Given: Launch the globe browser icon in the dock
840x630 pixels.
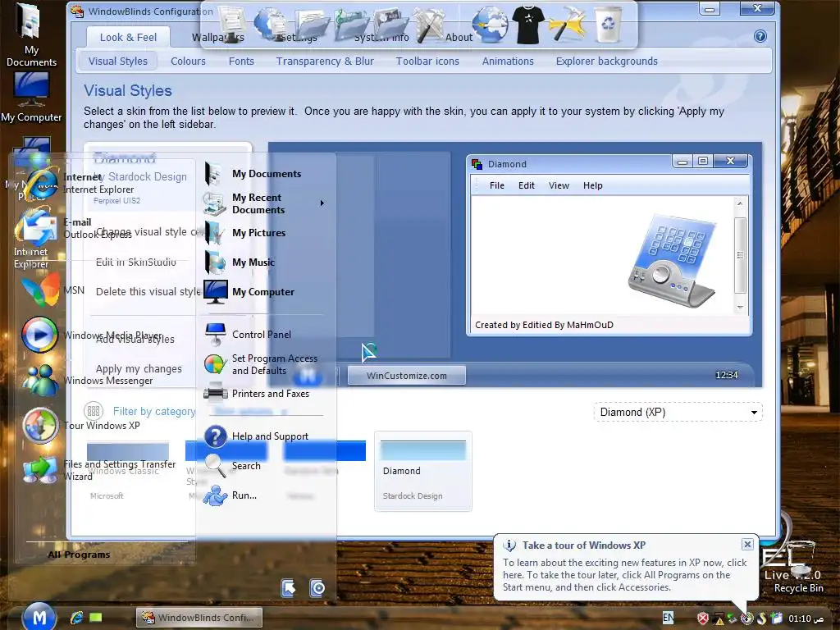Looking at the screenshot, I should click(x=491, y=24).
